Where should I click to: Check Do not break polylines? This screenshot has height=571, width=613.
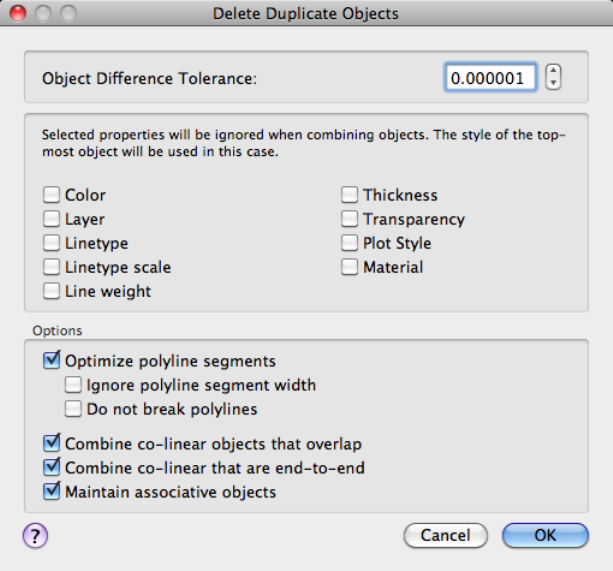click(x=74, y=408)
